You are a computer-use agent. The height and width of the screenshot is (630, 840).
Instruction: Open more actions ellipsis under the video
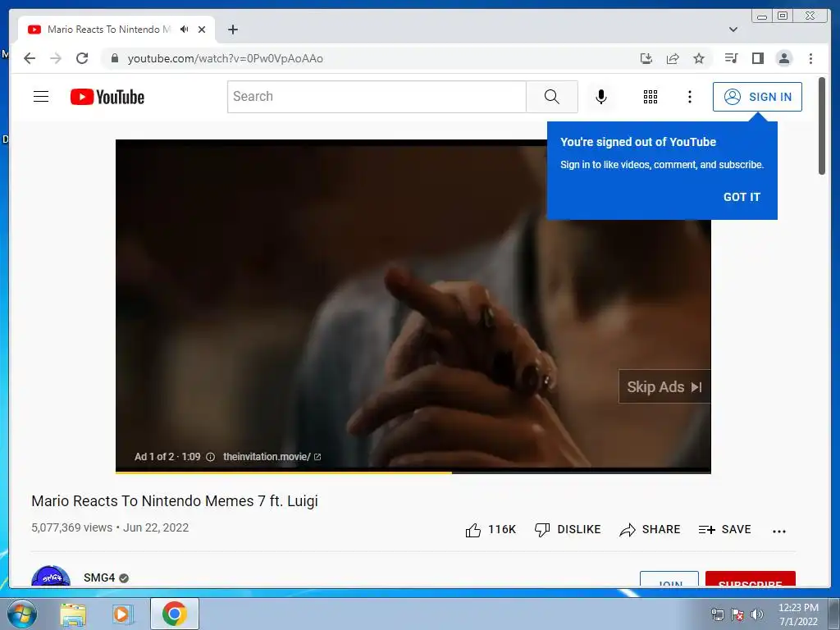pyautogui.click(x=779, y=531)
